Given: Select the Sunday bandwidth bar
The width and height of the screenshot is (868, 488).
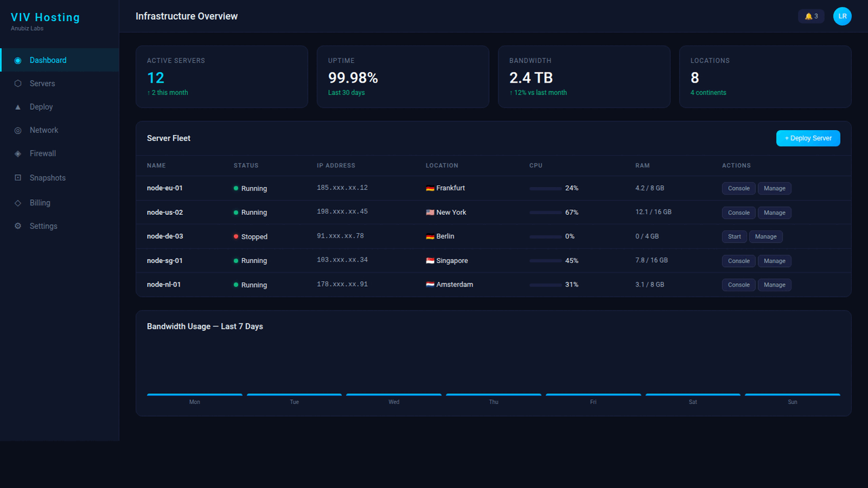Looking at the screenshot, I should (792, 394).
